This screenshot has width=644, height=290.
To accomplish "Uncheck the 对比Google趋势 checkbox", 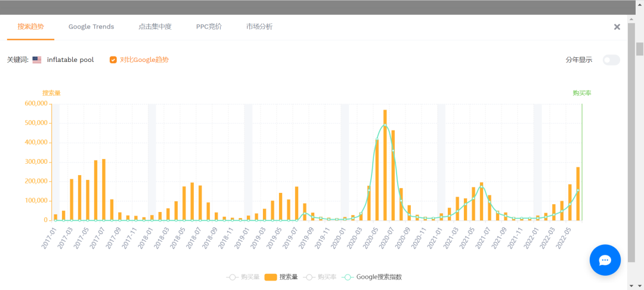I will 113,60.
